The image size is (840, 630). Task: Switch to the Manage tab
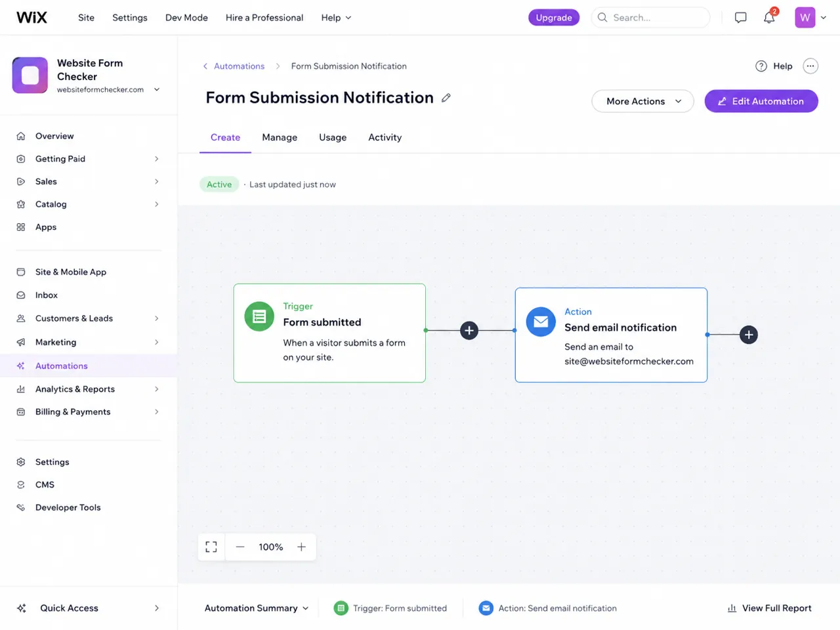pyautogui.click(x=280, y=138)
